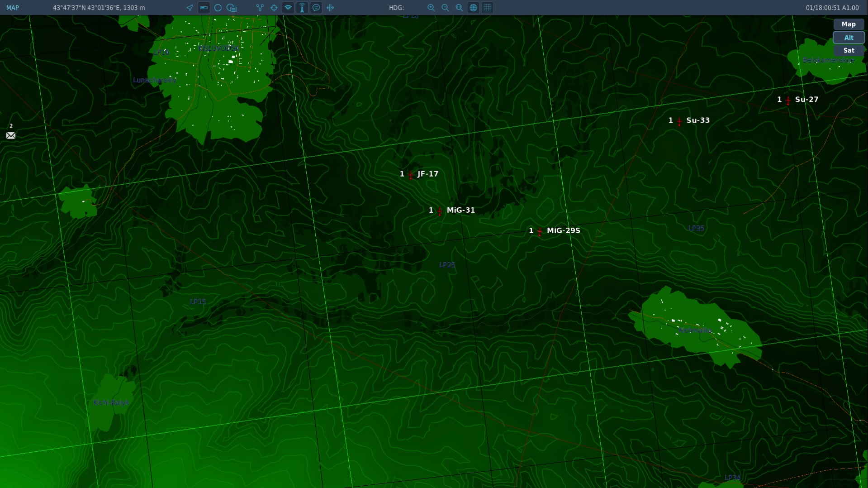
Task: Switch to Map view mode
Action: [849, 24]
